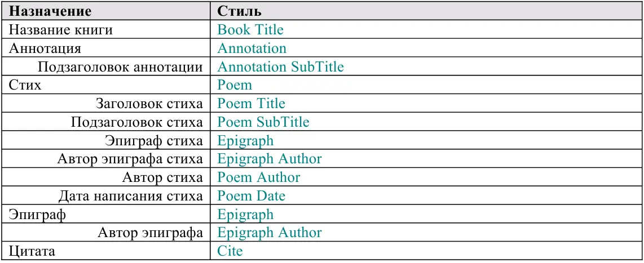Follow the Poem Date link

(x=251, y=196)
